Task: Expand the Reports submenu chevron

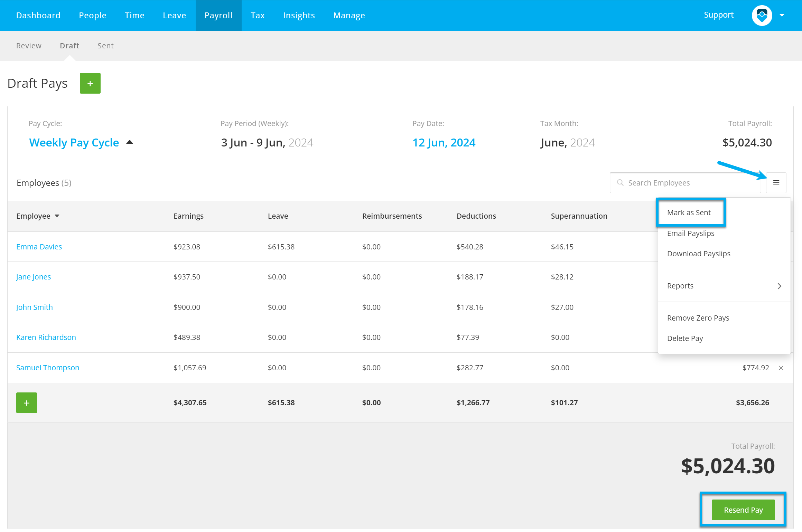Action: tap(779, 286)
